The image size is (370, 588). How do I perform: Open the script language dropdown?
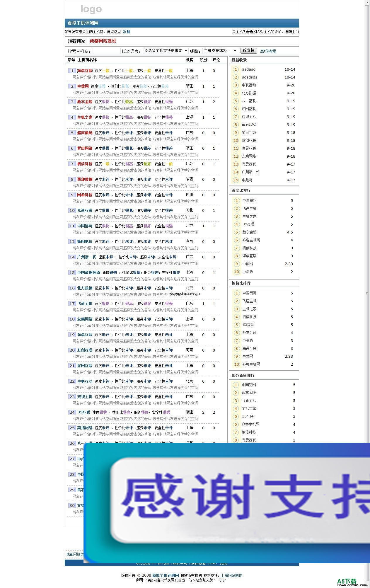click(166, 51)
